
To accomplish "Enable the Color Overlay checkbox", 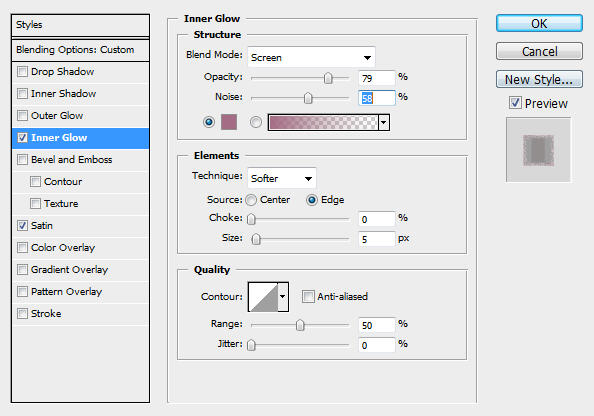I will [22, 247].
